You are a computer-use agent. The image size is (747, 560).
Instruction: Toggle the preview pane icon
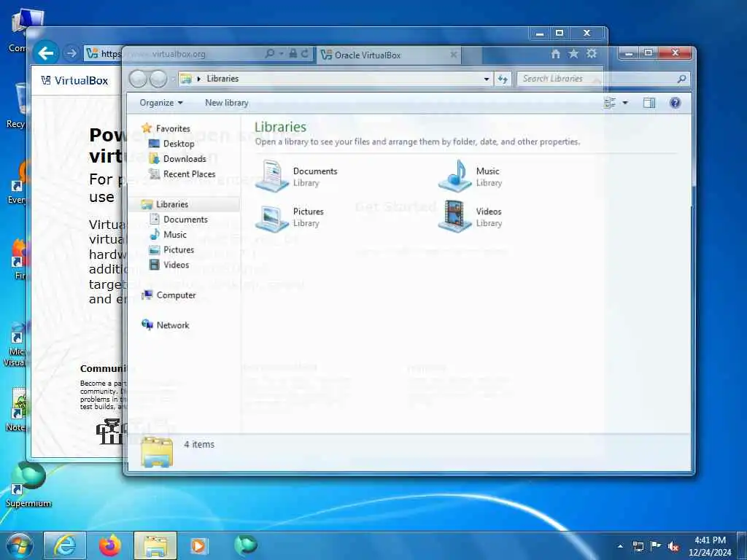coord(649,103)
